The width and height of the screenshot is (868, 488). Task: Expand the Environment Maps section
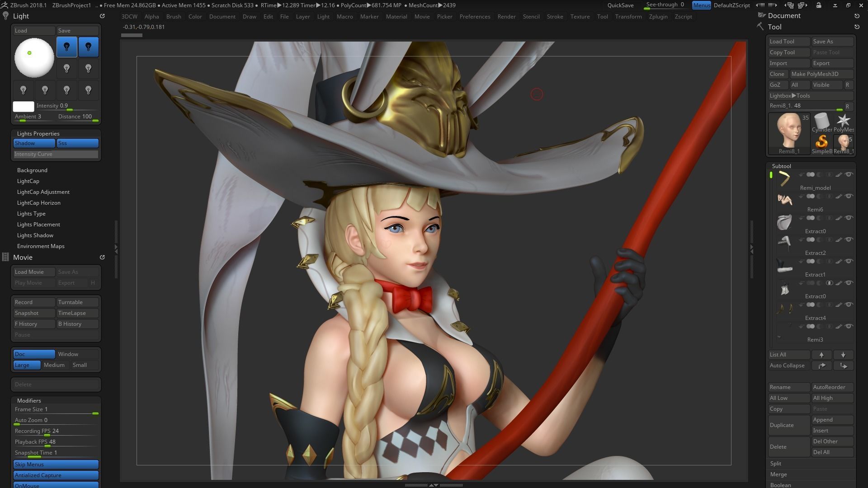click(x=41, y=246)
